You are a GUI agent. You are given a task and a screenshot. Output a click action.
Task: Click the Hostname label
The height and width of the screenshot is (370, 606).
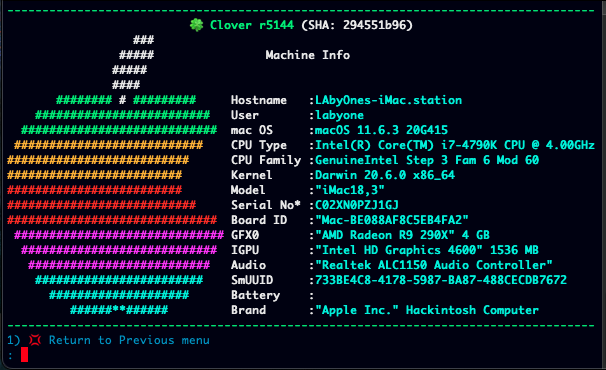[259, 101]
